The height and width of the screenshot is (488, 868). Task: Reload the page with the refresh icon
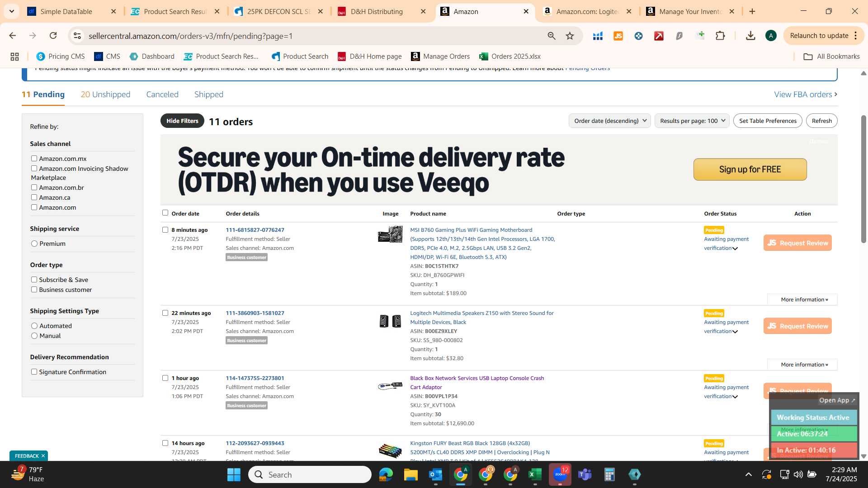click(x=53, y=36)
